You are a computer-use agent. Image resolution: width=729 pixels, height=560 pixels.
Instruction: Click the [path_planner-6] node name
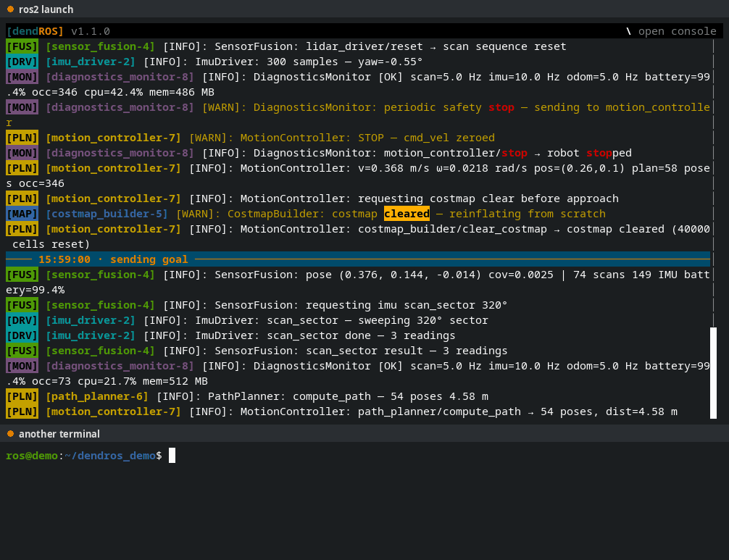point(97,396)
